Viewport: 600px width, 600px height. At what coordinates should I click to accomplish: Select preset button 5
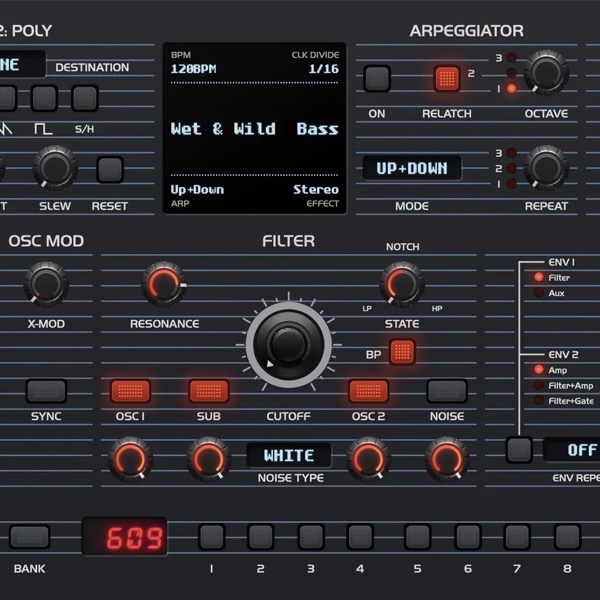(417, 537)
